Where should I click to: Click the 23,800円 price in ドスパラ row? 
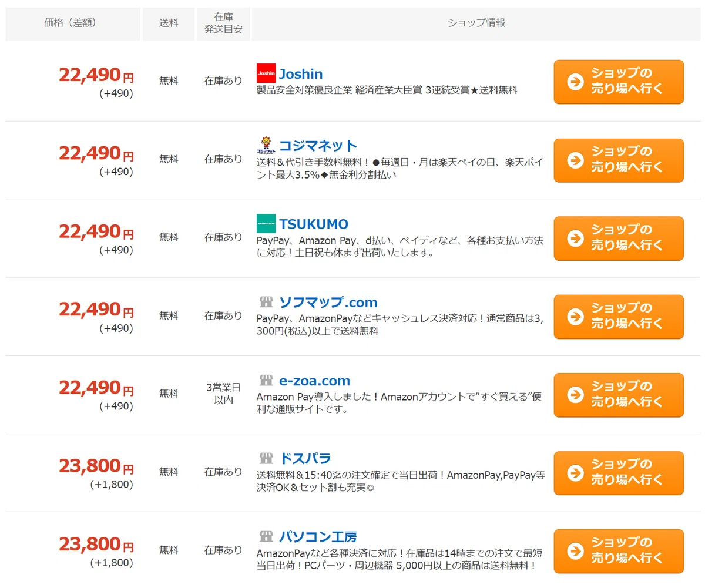tap(96, 466)
